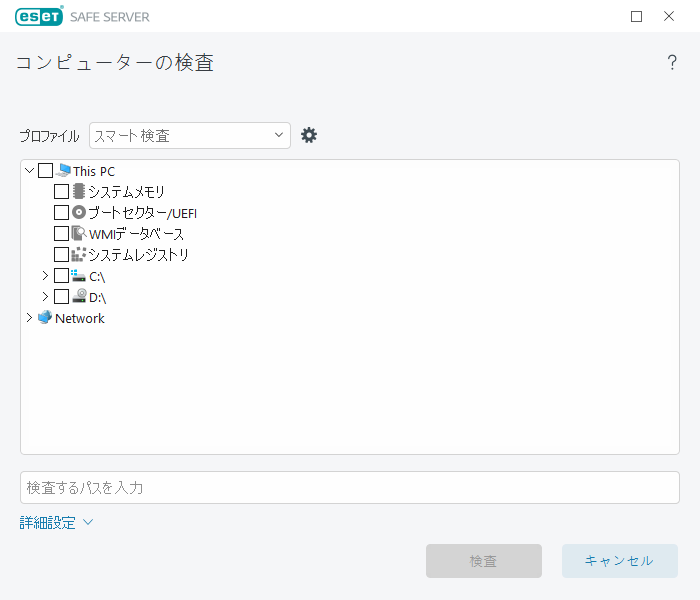Click the C:\ drive icon
Screen dimensions: 700x600
click(79, 275)
